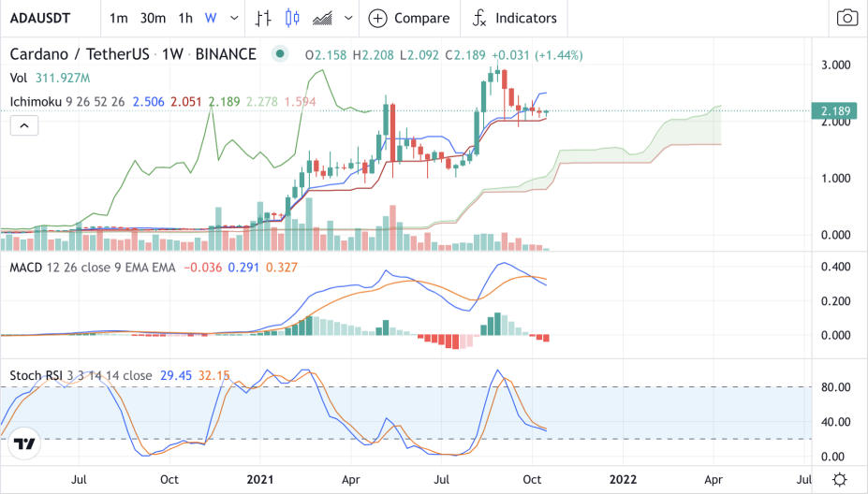Image resolution: width=868 pixels, height=494 pixels.
Task: Choose the area chart style icon
Action: (324, 18)
